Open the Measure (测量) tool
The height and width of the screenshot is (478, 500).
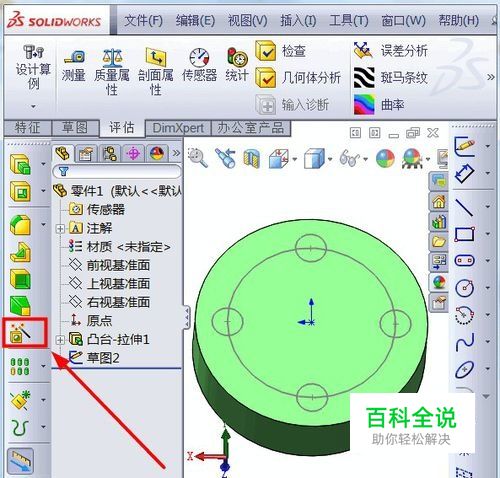(73, 67)
